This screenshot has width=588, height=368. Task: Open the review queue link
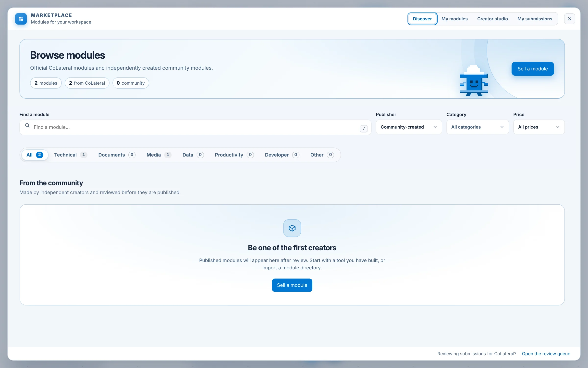[x=546, y=354]
